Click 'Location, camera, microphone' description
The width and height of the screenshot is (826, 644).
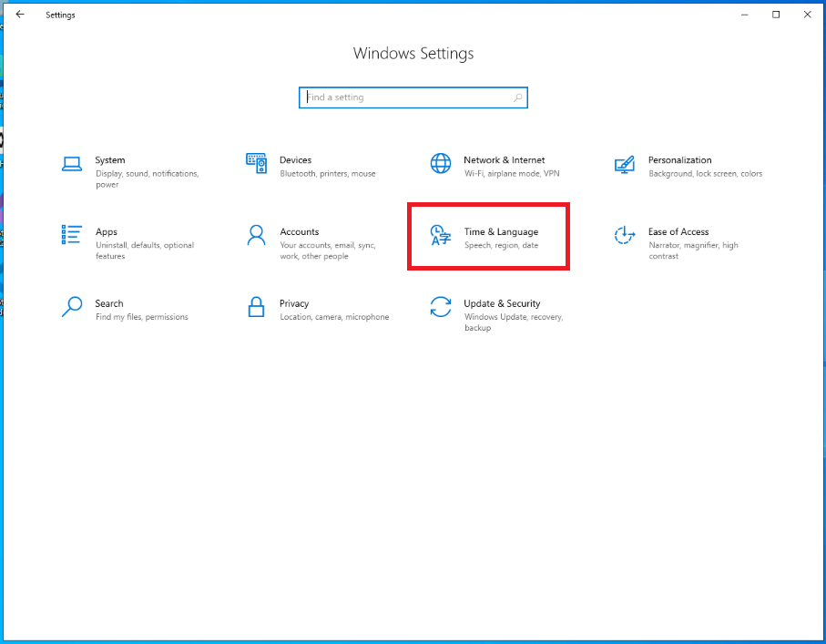pos(334,317)
